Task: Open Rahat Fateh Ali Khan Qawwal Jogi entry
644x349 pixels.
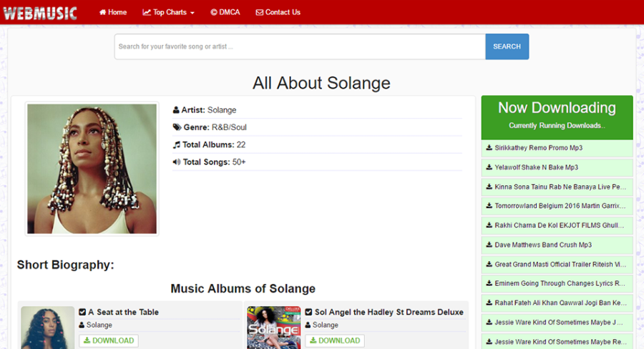Action: (557, 303)
